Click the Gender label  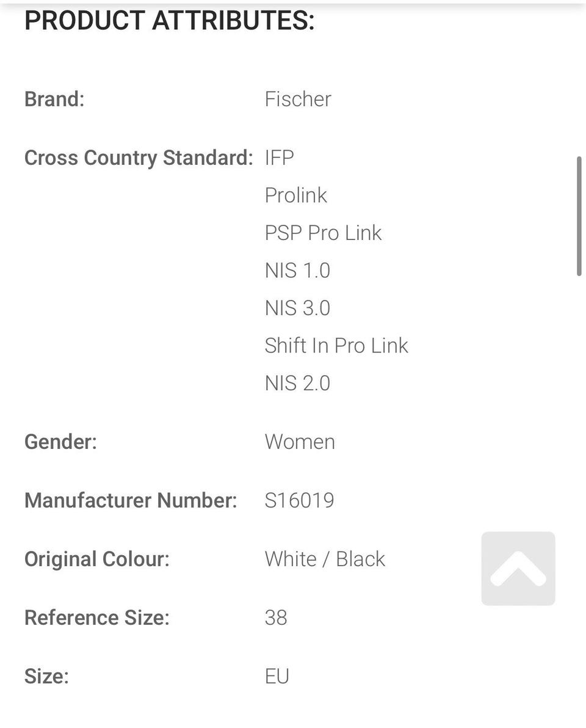(60, 442)
